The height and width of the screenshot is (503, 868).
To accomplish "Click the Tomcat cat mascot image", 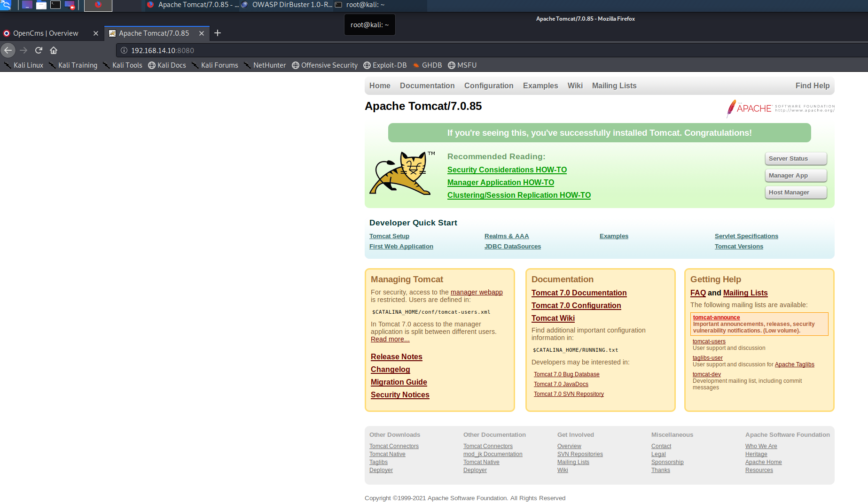I will (x=402, y=173).
